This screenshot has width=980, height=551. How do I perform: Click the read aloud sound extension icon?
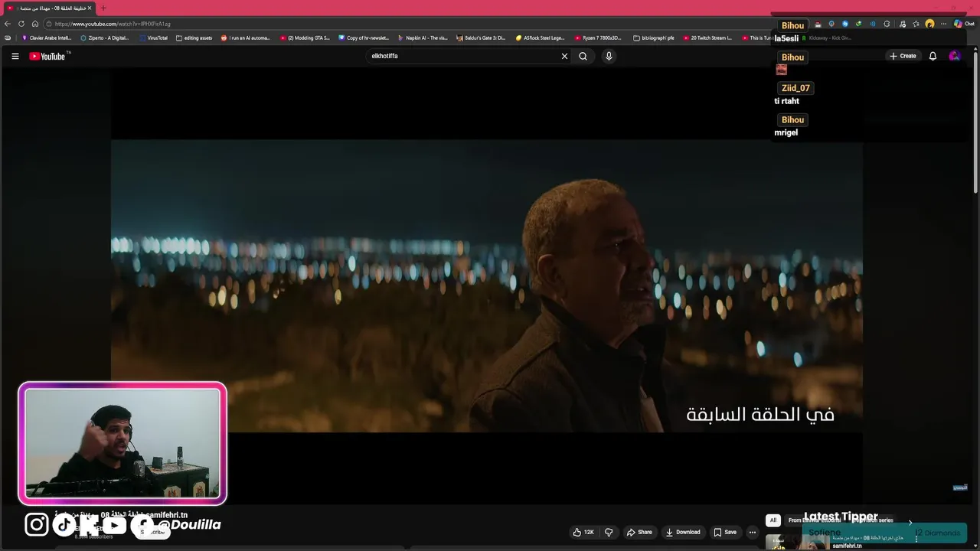pyautogui.click(x=873, y=24)
